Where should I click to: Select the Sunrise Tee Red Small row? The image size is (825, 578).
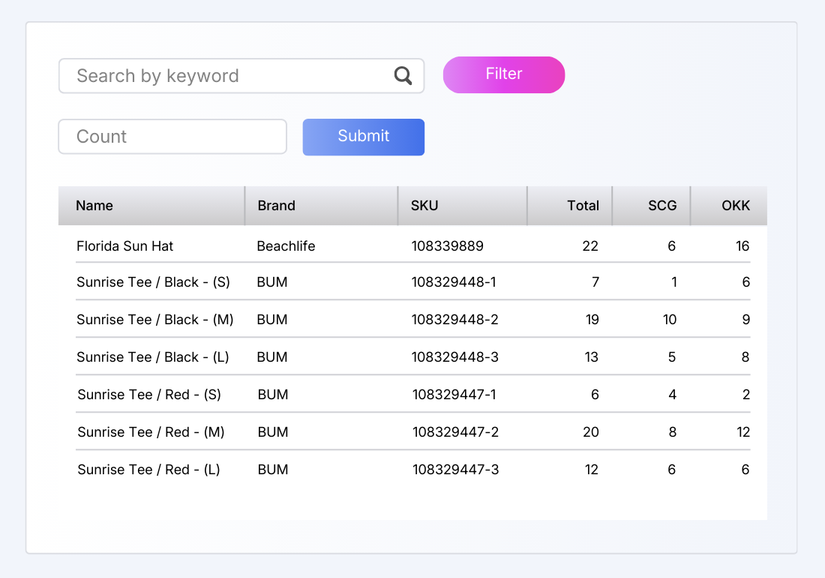(x=300, y=394)
